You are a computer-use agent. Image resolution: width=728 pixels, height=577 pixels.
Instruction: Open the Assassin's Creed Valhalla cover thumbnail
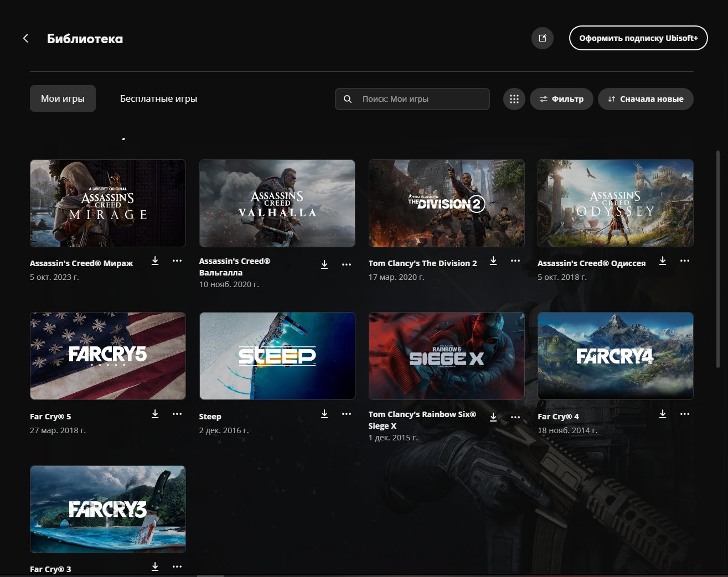tap(277, 204)
